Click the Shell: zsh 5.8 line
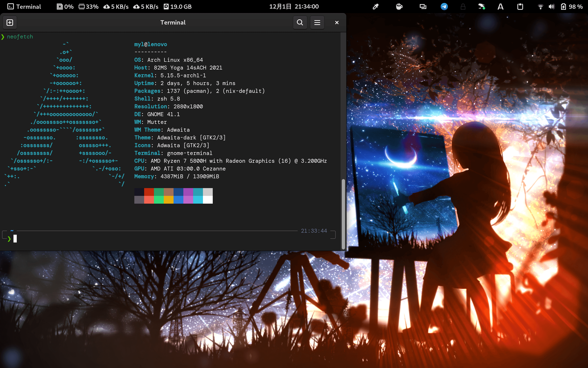 157,99
